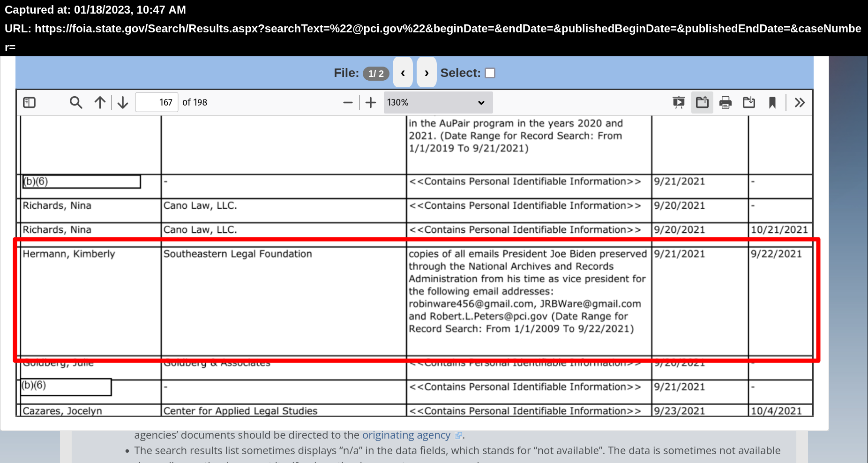Print the PDF document
The image size is (868, 463).
(726, 102)
